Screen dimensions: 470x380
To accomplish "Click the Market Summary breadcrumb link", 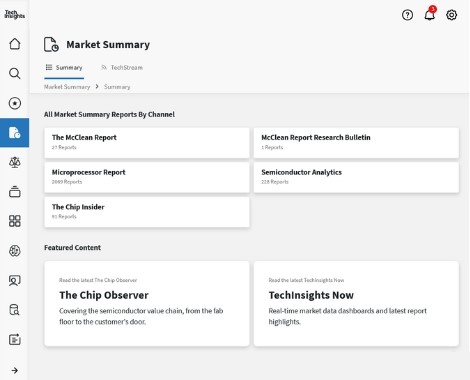I will [67, 87].
